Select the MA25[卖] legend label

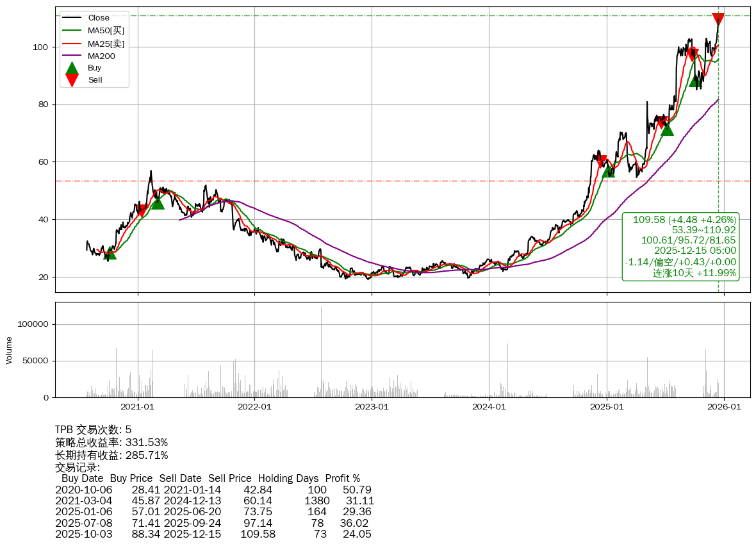(106, 44)
